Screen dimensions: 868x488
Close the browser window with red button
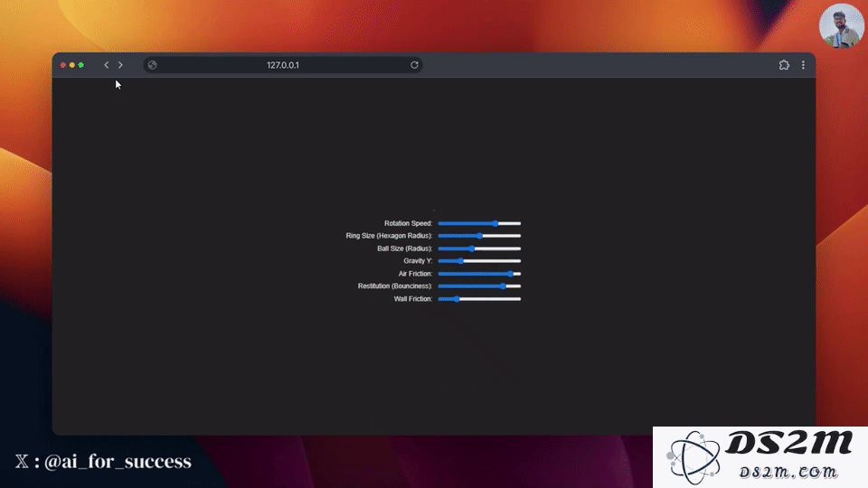coord(63,65)
